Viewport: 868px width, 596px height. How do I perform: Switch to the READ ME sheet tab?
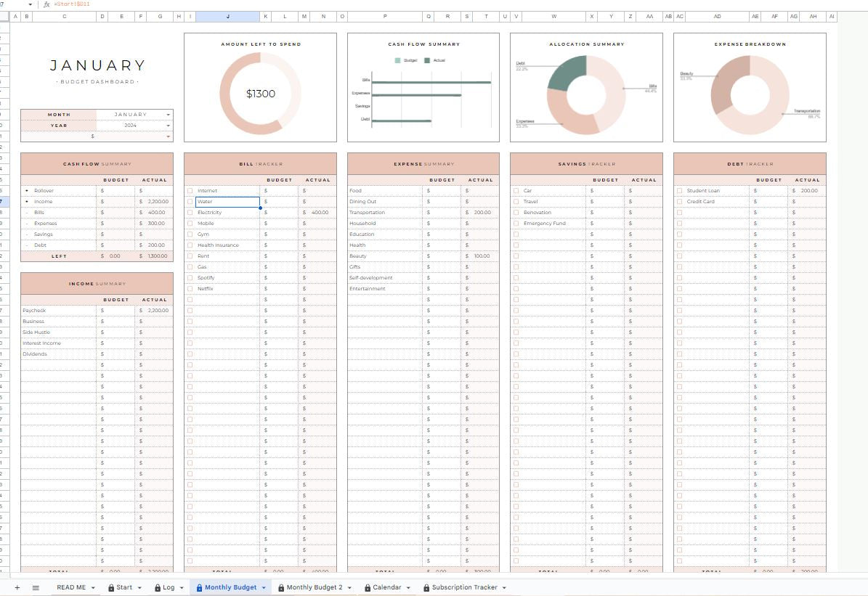pyautogui.click(x=71, y=588)
